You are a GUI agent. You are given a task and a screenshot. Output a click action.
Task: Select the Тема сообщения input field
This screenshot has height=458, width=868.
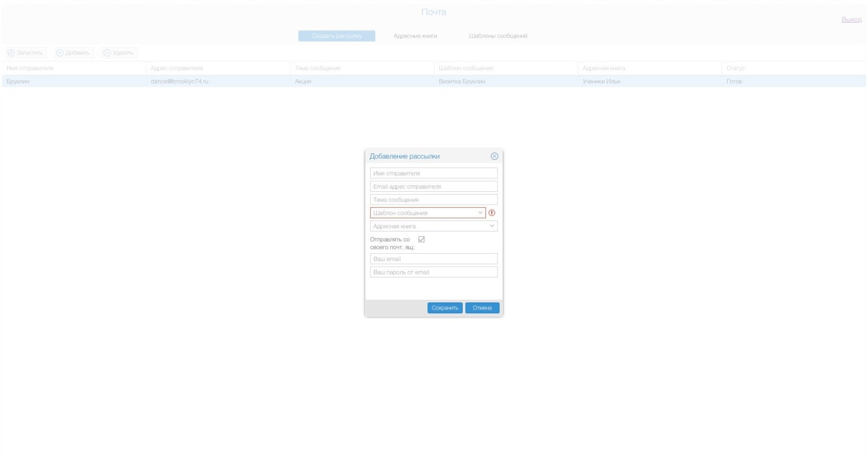pyautogui.click(x=433, y=200)
